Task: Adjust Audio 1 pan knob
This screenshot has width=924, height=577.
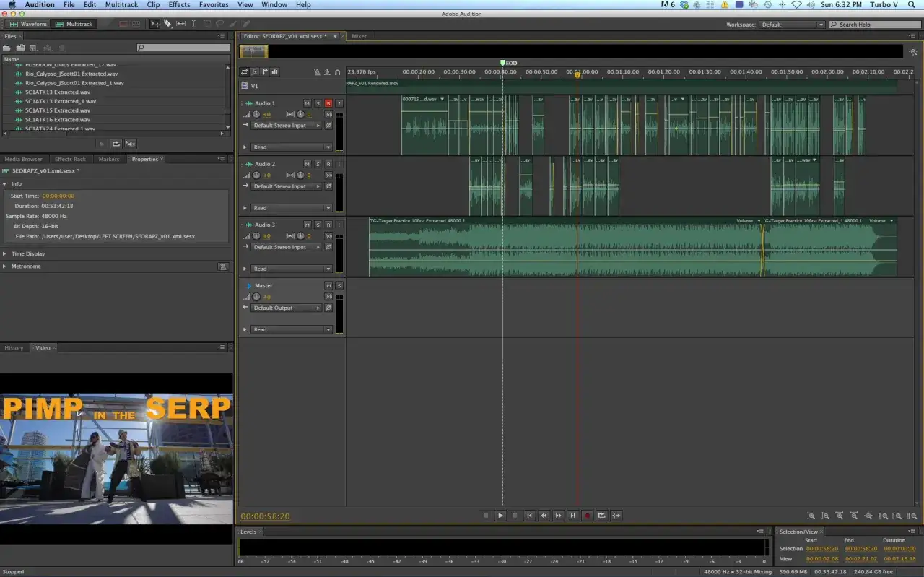Action: [300, 114]
